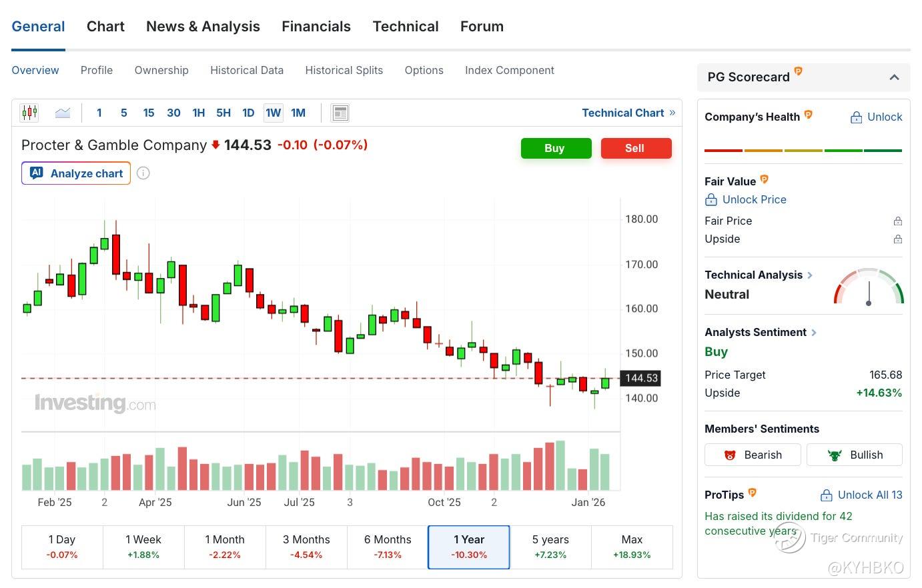Viewport: 922px width, 588px height.
Task: Click the Pro badge beside Fair Value
Action: pyautogui.click(x=765, y=179)
